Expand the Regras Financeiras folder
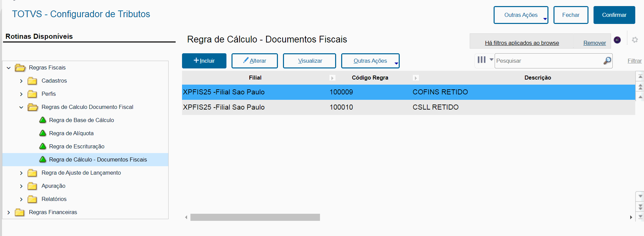 coord(9,212)
